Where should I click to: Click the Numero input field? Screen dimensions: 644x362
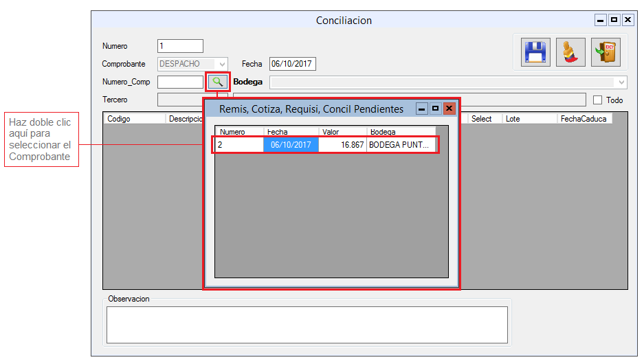(x=180, y=46)
